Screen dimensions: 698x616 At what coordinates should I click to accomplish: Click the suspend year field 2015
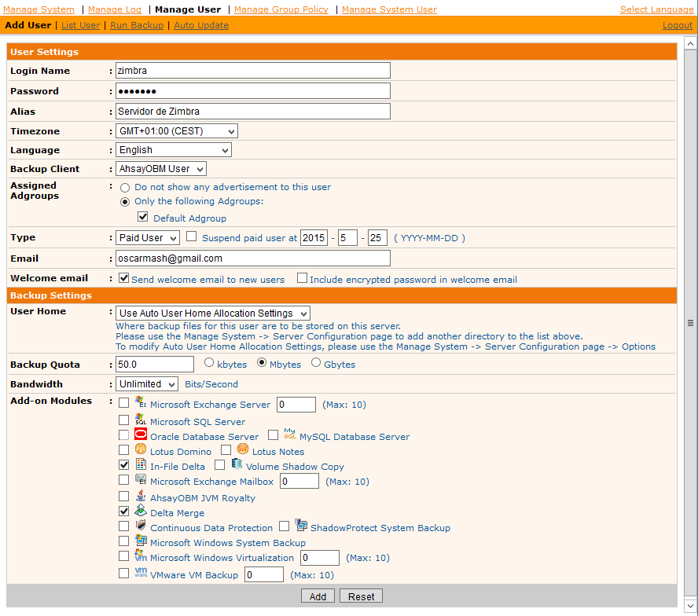click(314, 237)
